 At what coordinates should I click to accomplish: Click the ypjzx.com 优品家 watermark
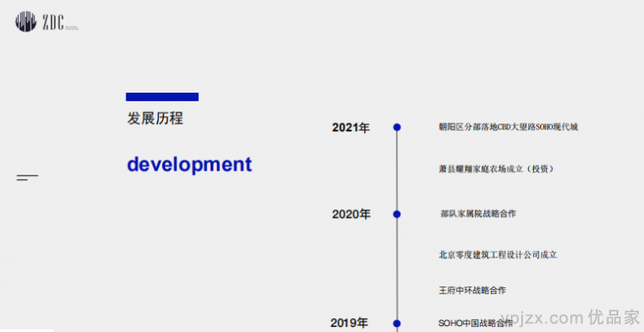point(571,318)
